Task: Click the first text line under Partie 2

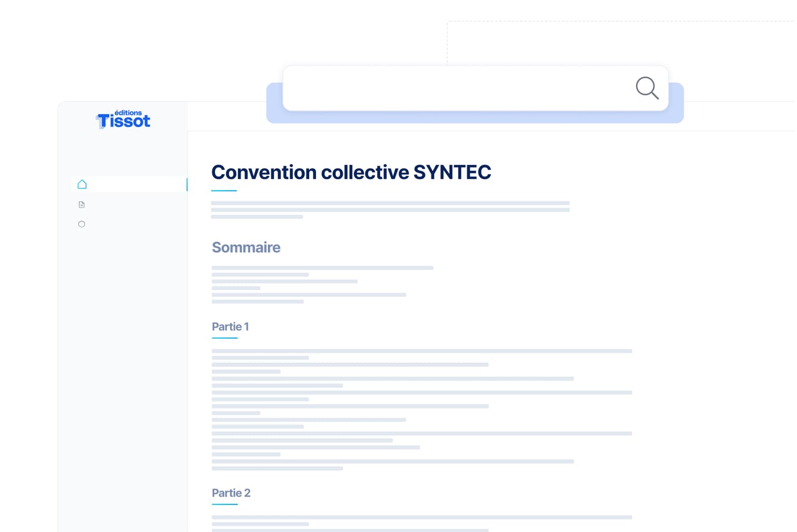Action: pos(421,517)
